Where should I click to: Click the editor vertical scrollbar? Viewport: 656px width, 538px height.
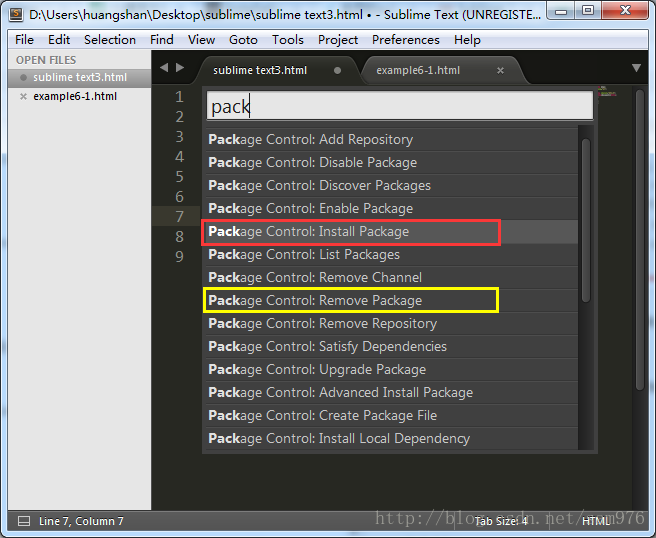pyautogui.click(x=640, y=240)
